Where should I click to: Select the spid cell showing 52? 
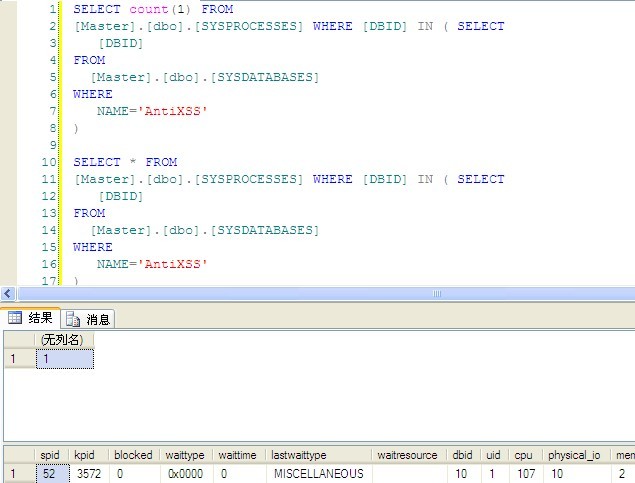(x=52, y=473)
